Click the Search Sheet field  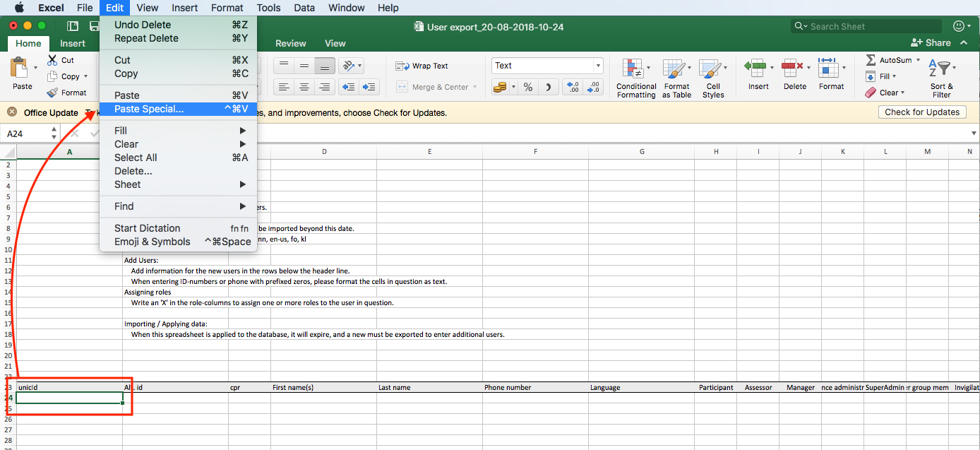(x=866, y=26)
